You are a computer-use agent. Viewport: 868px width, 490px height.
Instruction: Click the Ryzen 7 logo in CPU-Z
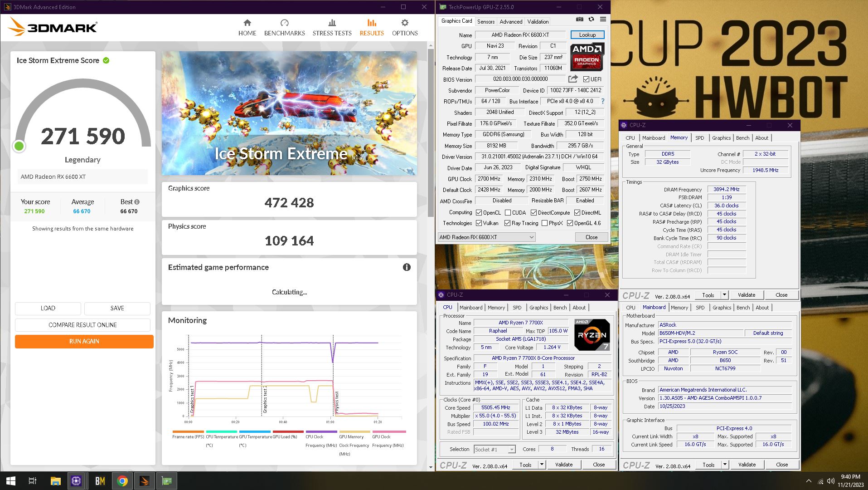(x=592, y=335)
